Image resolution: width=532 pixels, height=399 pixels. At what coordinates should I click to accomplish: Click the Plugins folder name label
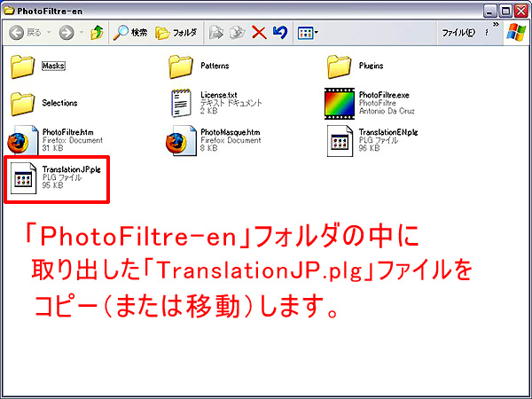coord(372,66)
